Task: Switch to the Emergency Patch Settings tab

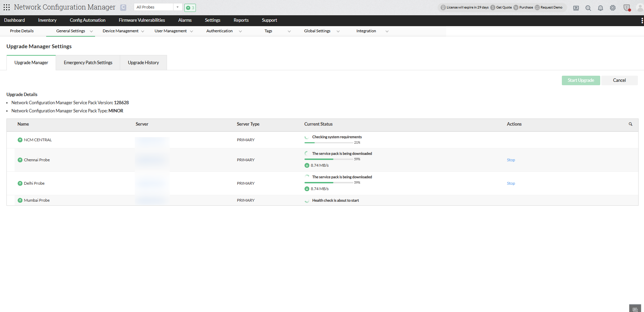Action: tap(88, 63)
